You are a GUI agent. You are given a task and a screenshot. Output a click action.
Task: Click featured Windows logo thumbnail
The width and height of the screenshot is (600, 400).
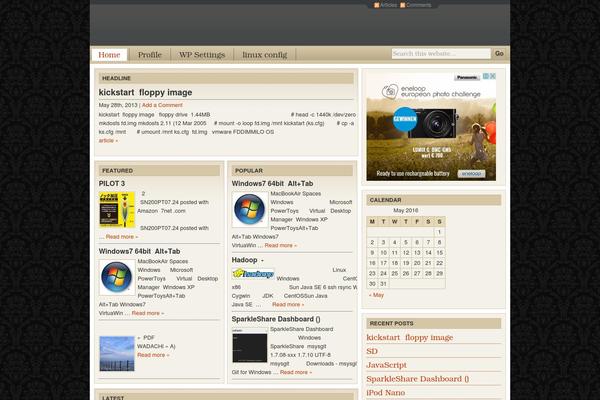click(117, 277)
